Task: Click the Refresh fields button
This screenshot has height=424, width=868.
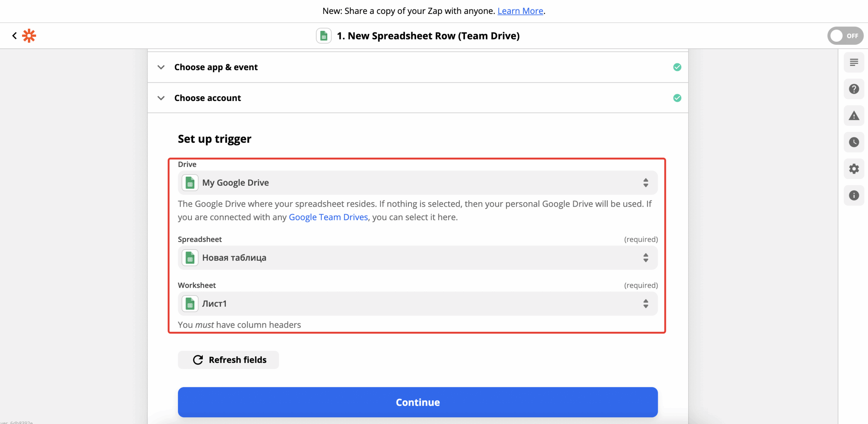Action: coord(228,360)
